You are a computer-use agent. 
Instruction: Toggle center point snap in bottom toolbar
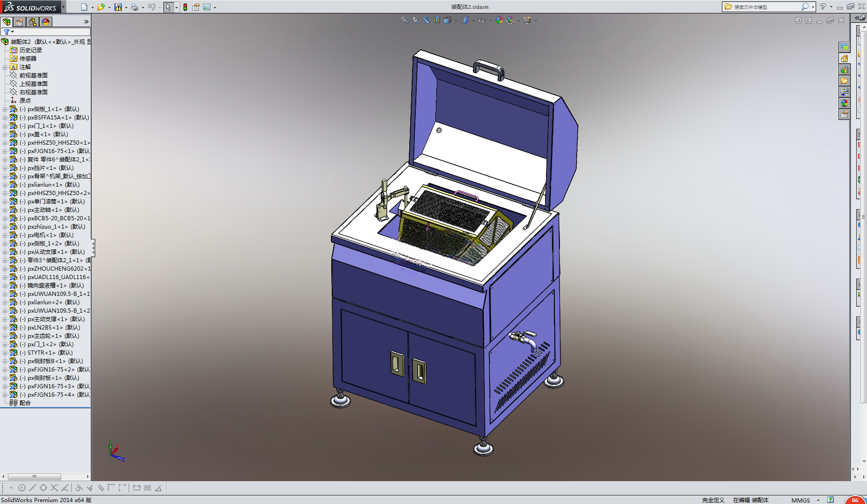coord(22,488)
